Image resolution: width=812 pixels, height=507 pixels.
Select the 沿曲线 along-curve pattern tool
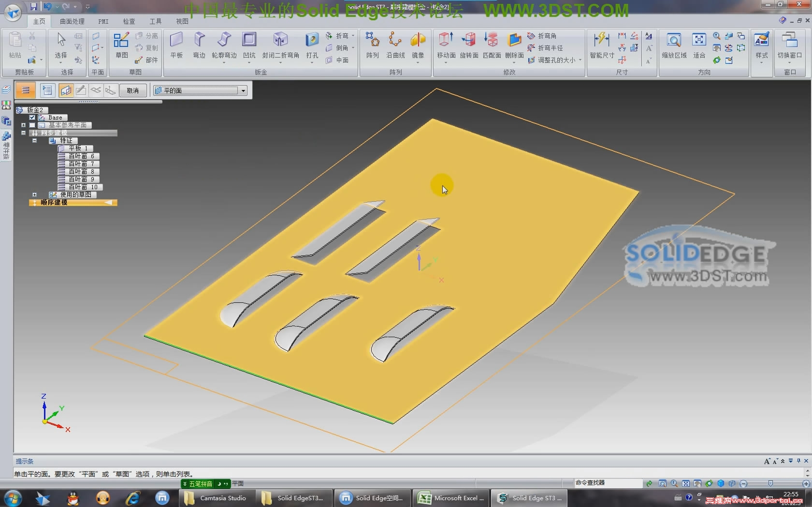[x=395, y=45]
